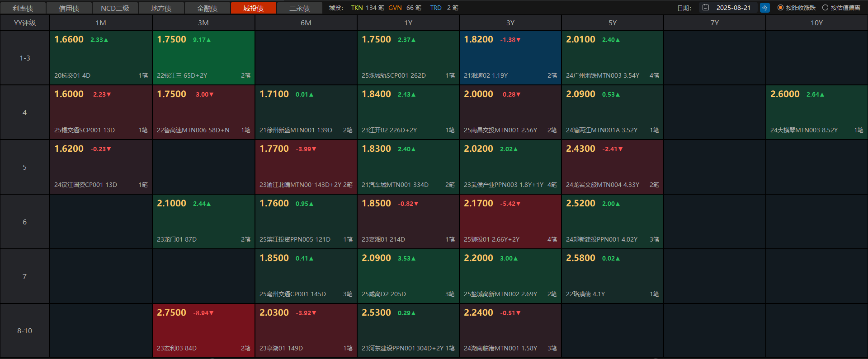
Task: Click the 1M column header
Action: coord(101,23)
